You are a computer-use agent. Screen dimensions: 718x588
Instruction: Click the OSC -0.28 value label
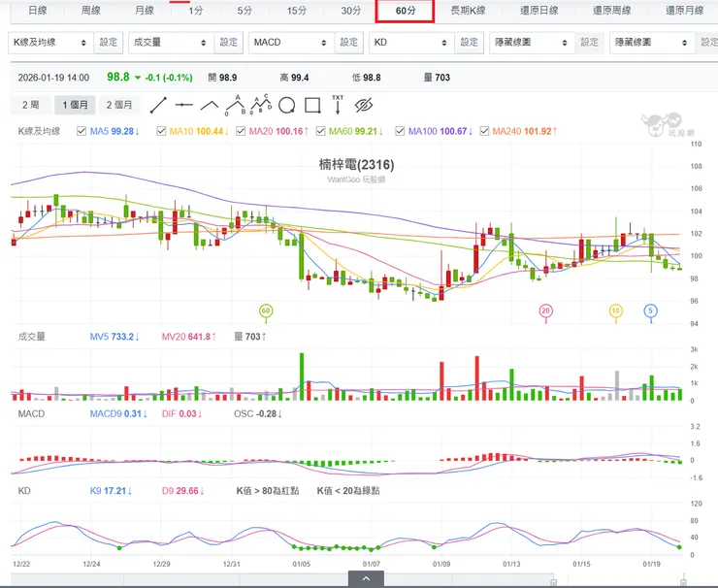258,414
